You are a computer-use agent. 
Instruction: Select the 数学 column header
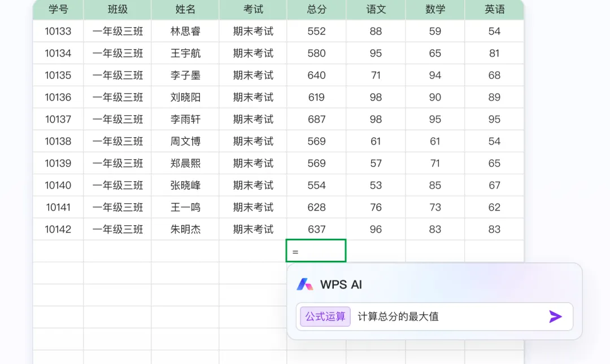pyautogui.click(x=434, y=10)
